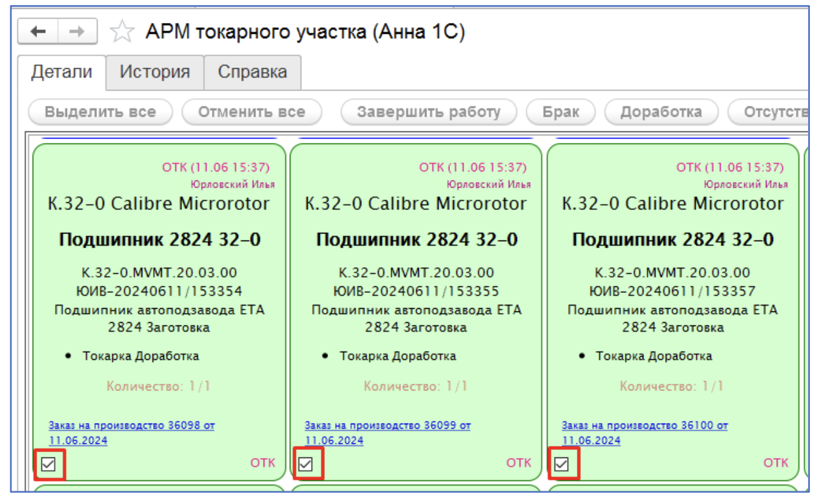Screen dimensions: 817x504
Task: Uncheck the checkbox on order 36100 card
Action: [x=562, y=464]
